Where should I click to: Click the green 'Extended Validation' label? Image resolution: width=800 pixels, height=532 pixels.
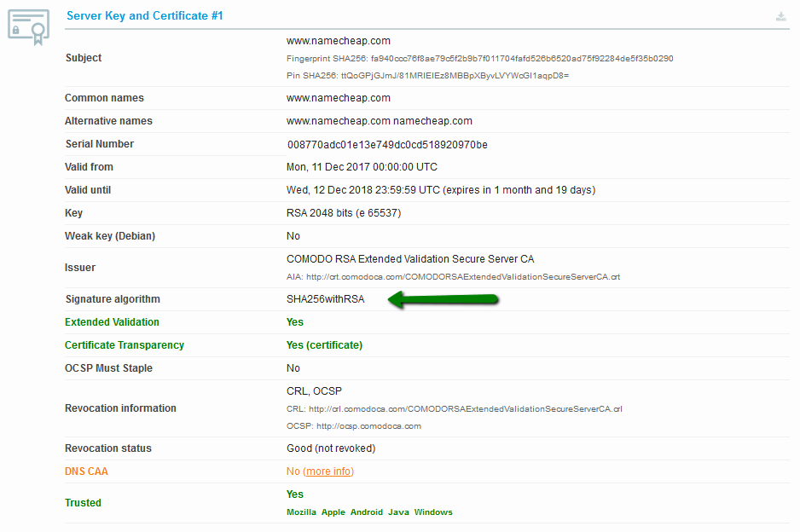112,322
